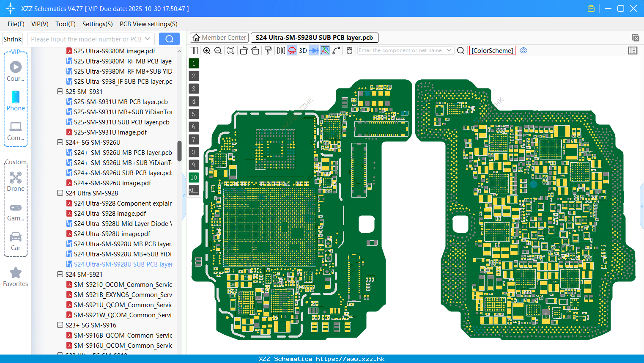The height and width of the screenshot is (363, 644).
Task: Fit the PCB to the screen
Action: pyautogui.click(x=231, y=50)
